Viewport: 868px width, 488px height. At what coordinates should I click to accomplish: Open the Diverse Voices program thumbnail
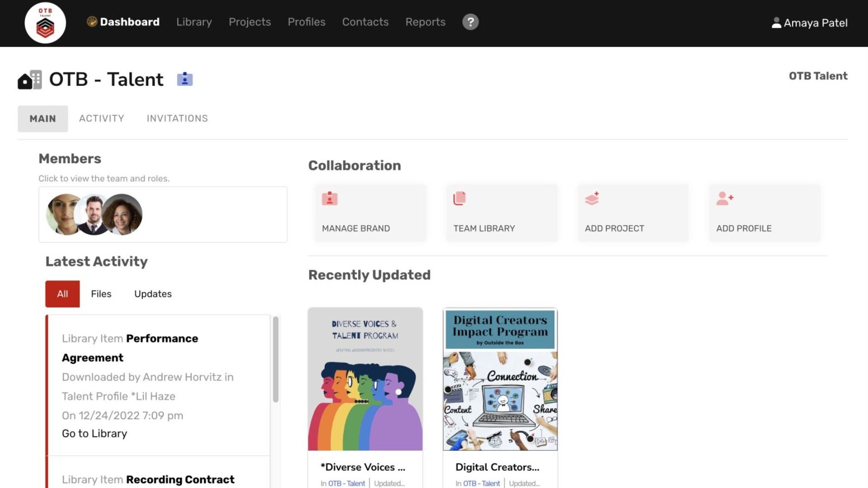pyautogui.click(x=365, y=379)
